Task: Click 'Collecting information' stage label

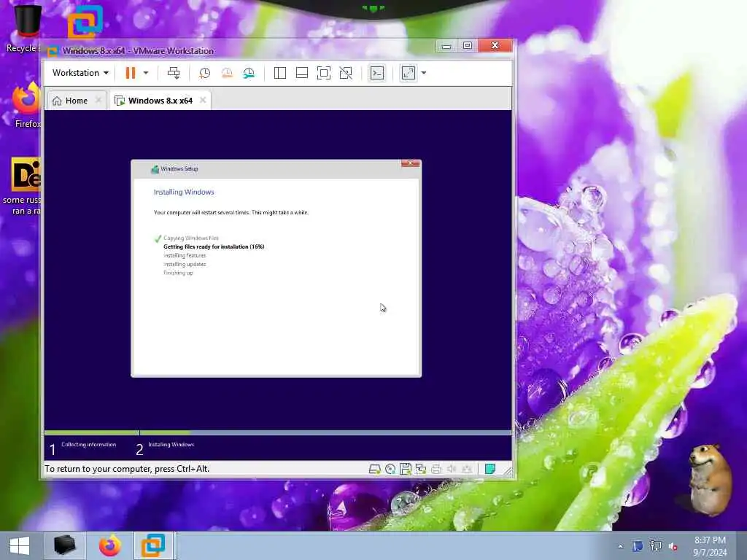Action: pos(88,445)
